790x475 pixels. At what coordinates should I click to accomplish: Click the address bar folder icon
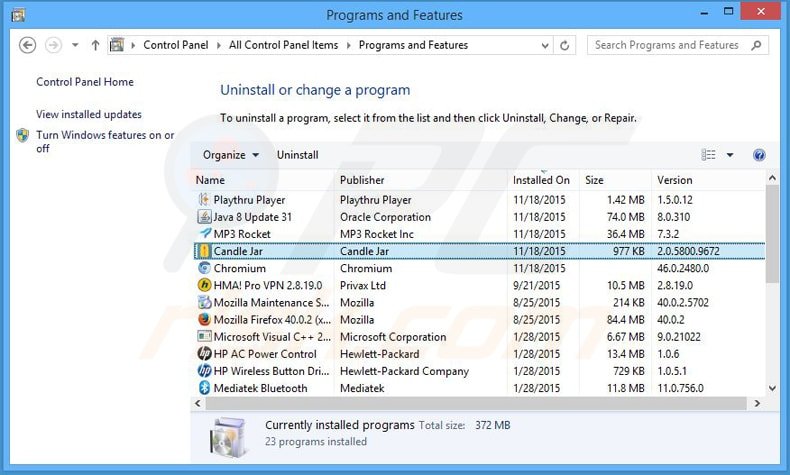(x=117, y=45)
